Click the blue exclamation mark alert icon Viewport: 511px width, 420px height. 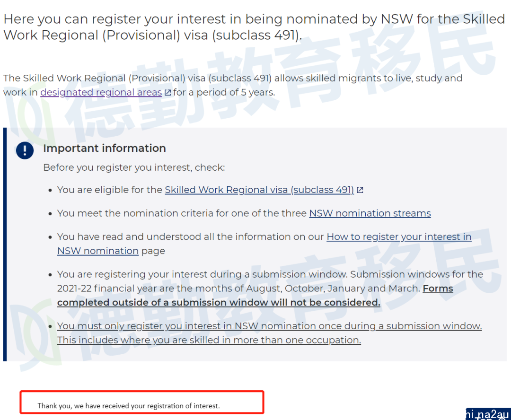[x=25, y=150]
